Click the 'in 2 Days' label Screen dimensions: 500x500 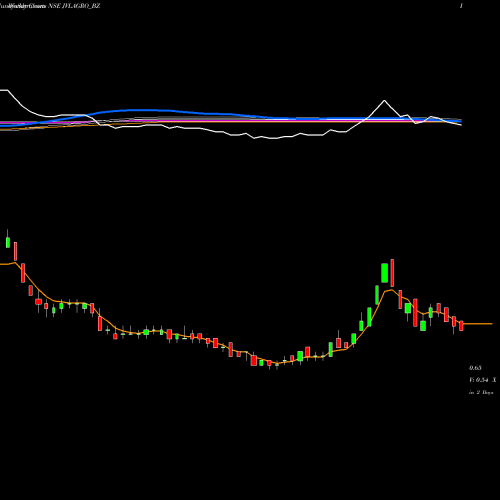pyautogui.click(x=481, y=392)
